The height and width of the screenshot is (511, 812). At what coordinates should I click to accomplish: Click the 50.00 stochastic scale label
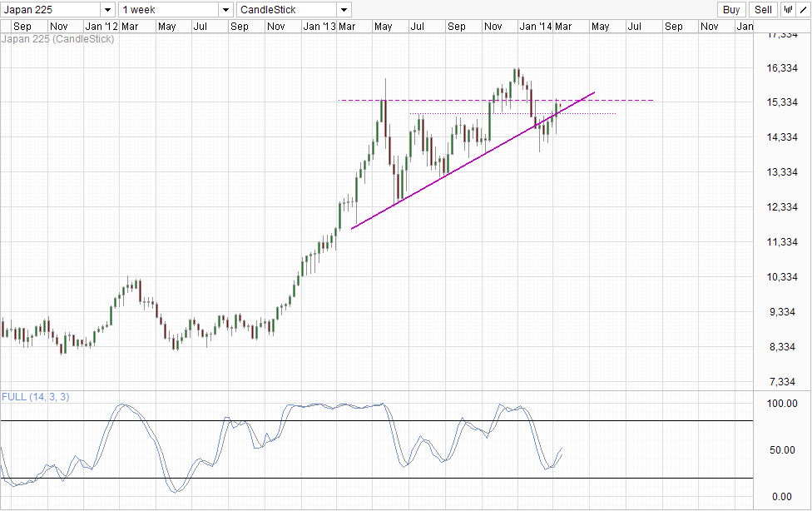click(x=785, y=450)
